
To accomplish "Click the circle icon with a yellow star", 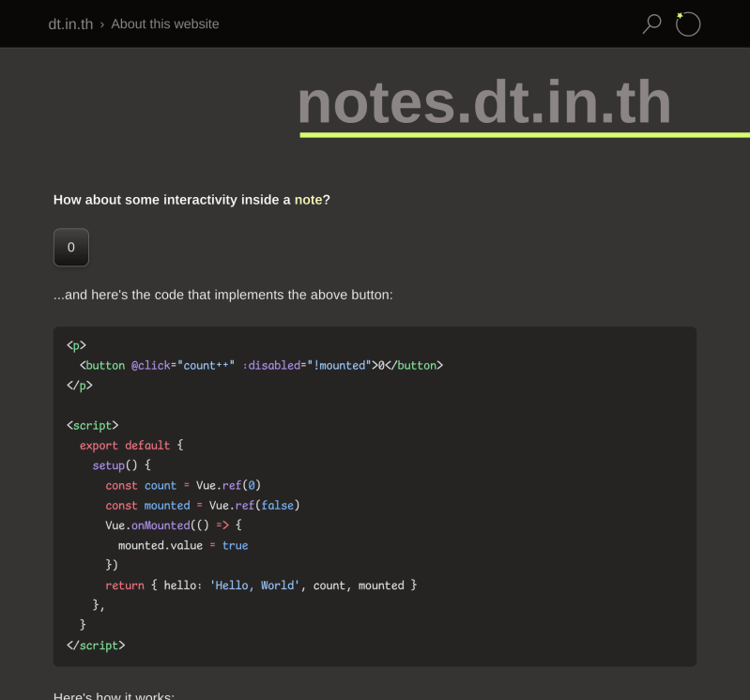I will click(x=688, y=23).
